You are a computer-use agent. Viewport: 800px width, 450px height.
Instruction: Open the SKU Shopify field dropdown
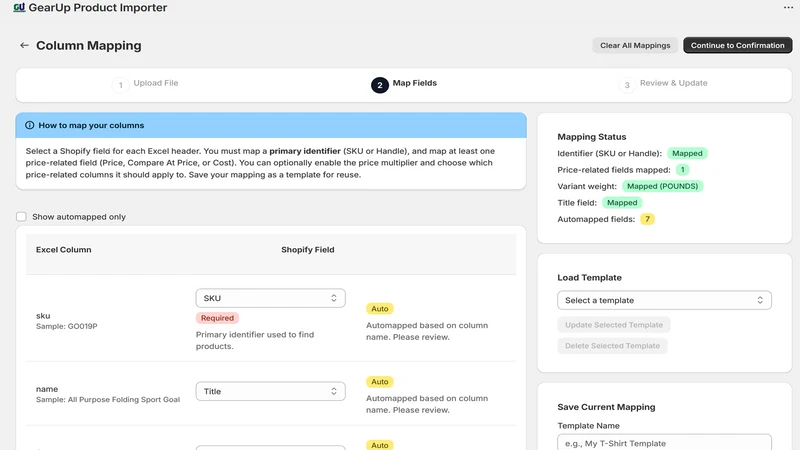[270, 298]
